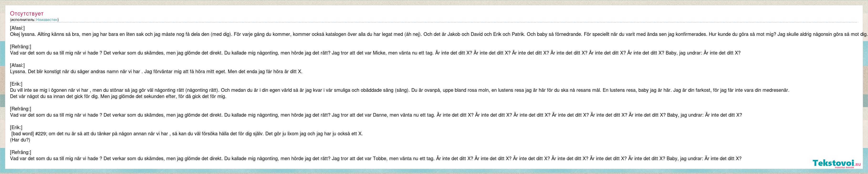
Task: Click the first [Erik:] section label
Action: click(x=16, y=84)
